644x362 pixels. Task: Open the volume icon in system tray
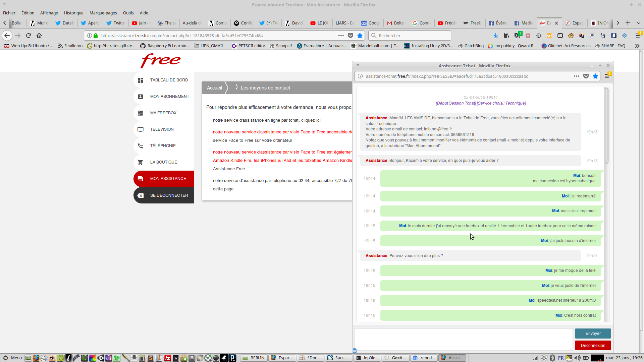(x=577, y=358)
